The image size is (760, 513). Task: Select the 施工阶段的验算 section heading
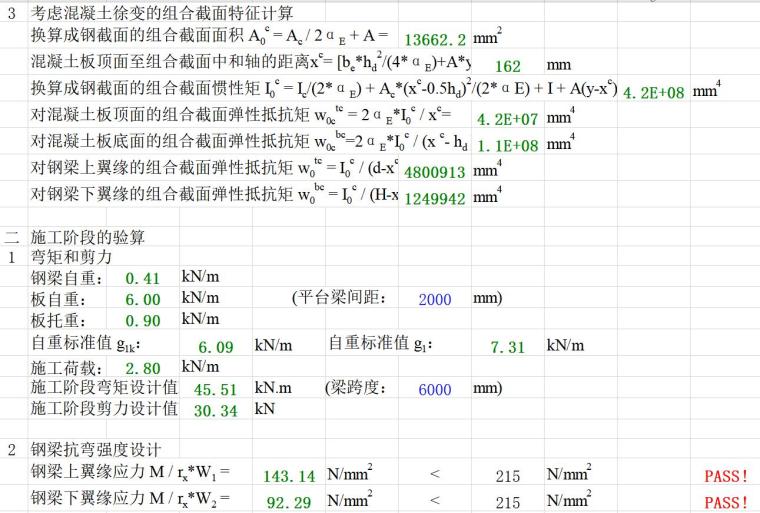(x=88, y=237)
